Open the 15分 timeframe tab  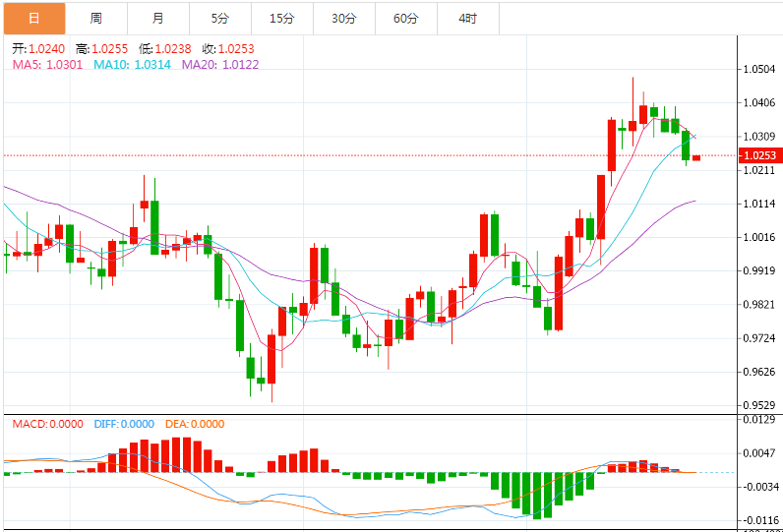(x=282, y=19)
